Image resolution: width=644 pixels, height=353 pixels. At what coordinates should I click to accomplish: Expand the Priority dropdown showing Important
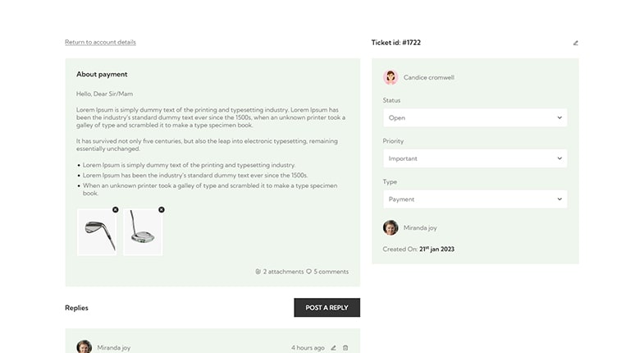point(475,158)
